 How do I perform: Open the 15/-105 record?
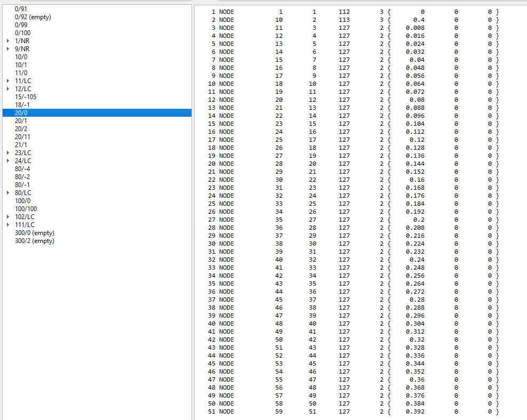tap(26, 97)
